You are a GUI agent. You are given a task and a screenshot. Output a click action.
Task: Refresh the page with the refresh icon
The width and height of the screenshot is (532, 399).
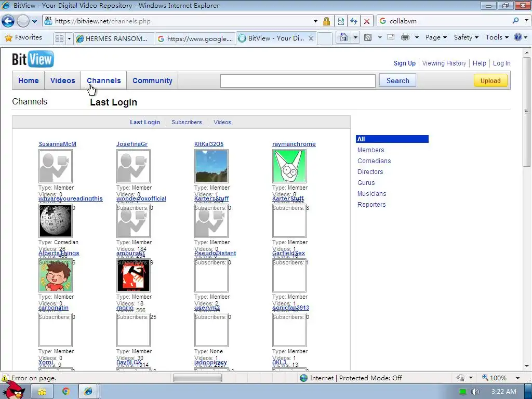click(x=354, y=21)
